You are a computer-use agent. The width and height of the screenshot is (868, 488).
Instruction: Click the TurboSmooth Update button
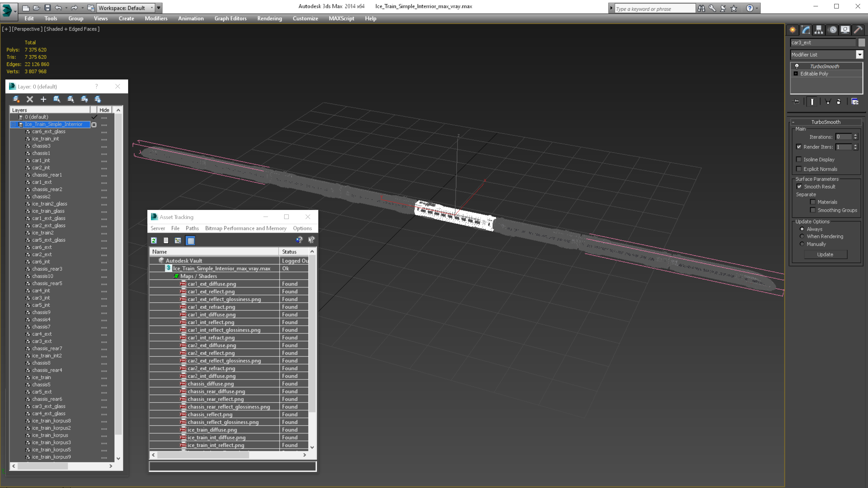click(825, 255)
